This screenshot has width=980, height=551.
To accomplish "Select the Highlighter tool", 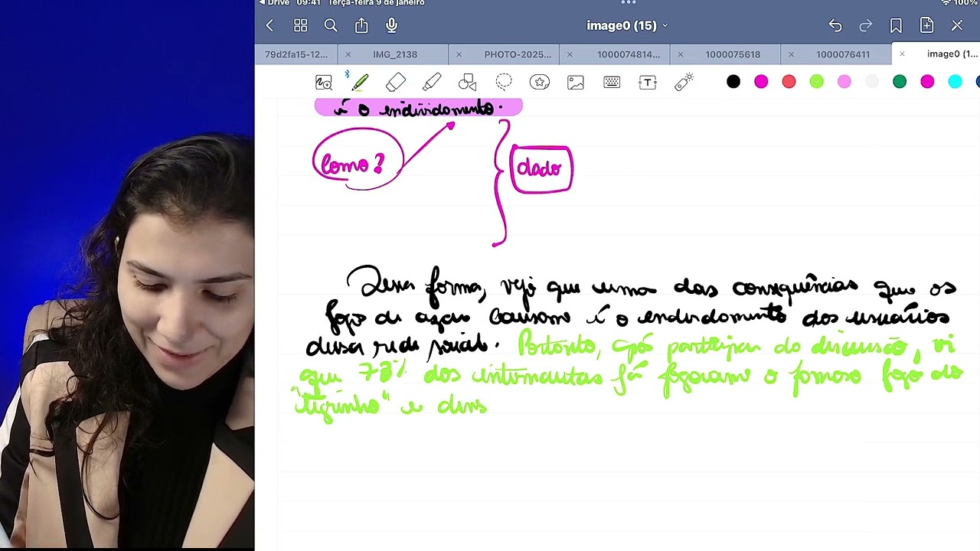I will tap(432, 82).
